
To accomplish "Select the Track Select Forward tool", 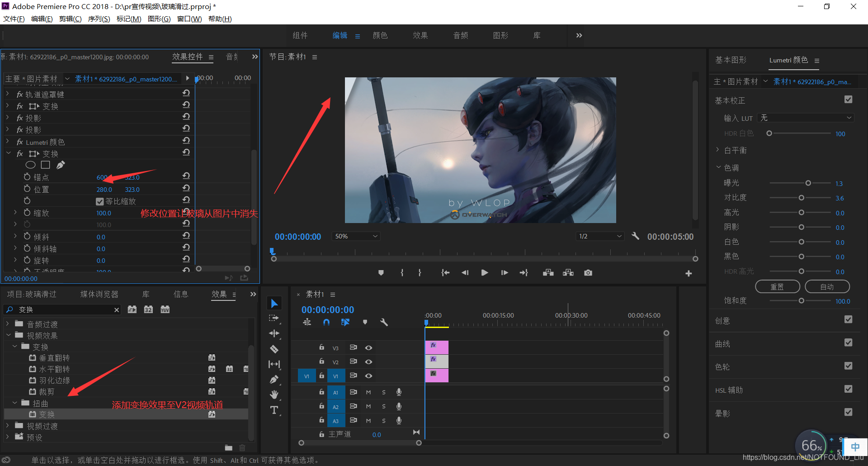I will pyautogui.click(x=274, y=319).
